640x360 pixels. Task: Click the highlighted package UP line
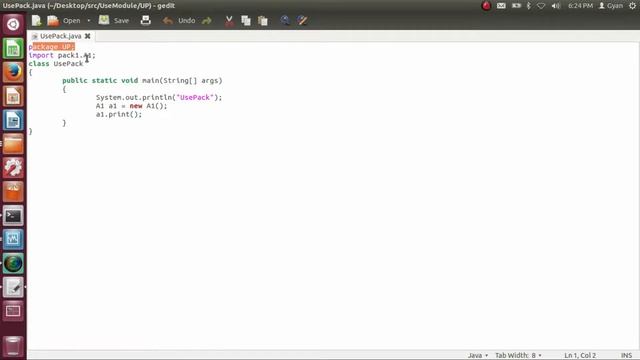[x=51, y=47]
